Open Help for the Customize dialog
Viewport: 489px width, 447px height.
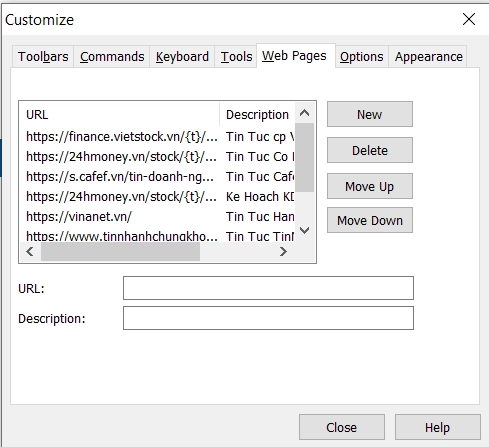click(437, 427)
